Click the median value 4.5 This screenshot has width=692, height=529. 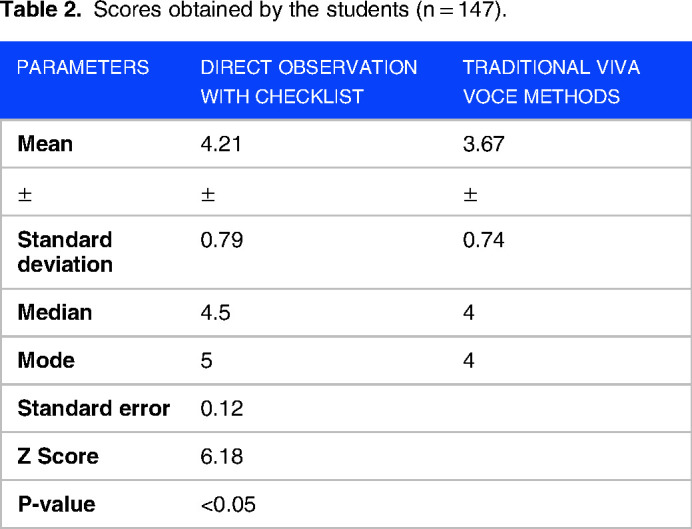215,313
